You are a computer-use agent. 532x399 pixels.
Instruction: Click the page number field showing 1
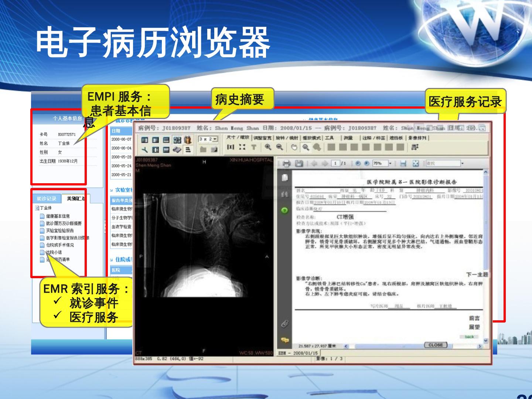(x=335, y=163)
